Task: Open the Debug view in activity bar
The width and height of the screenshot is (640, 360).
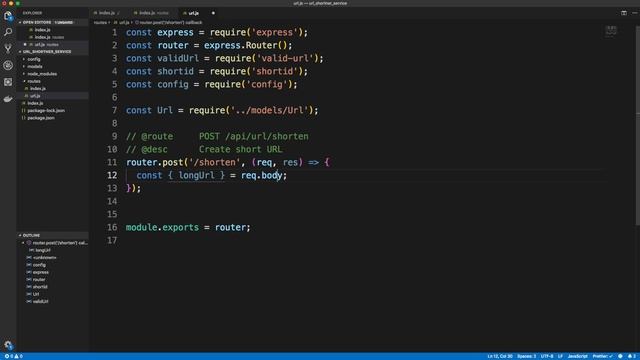Action: tap(8, 65)
